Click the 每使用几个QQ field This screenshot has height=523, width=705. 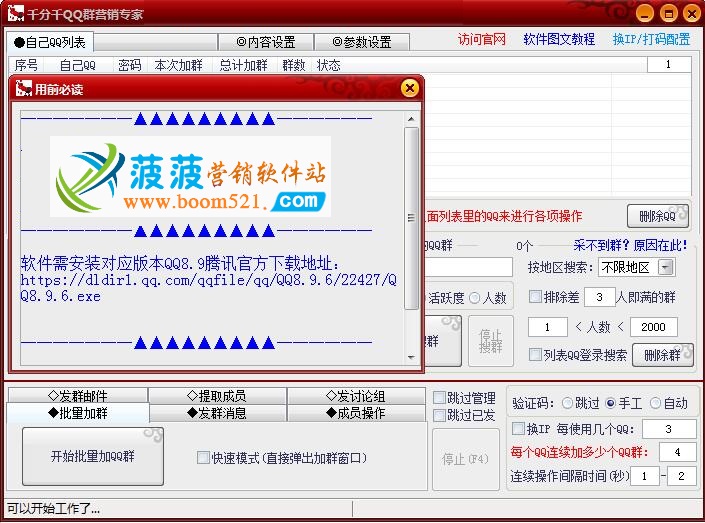(x=669, y=429)
